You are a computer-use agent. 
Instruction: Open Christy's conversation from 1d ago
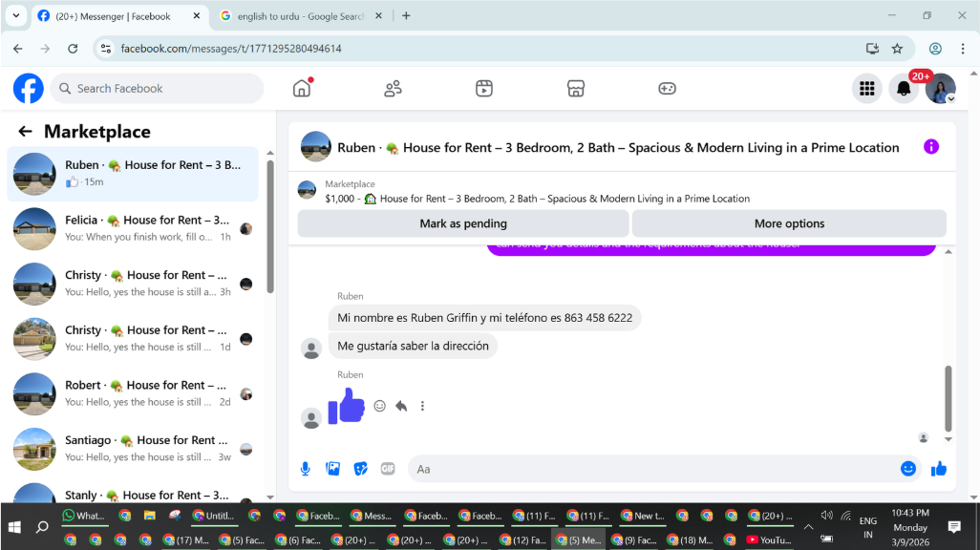click(133, 339)
